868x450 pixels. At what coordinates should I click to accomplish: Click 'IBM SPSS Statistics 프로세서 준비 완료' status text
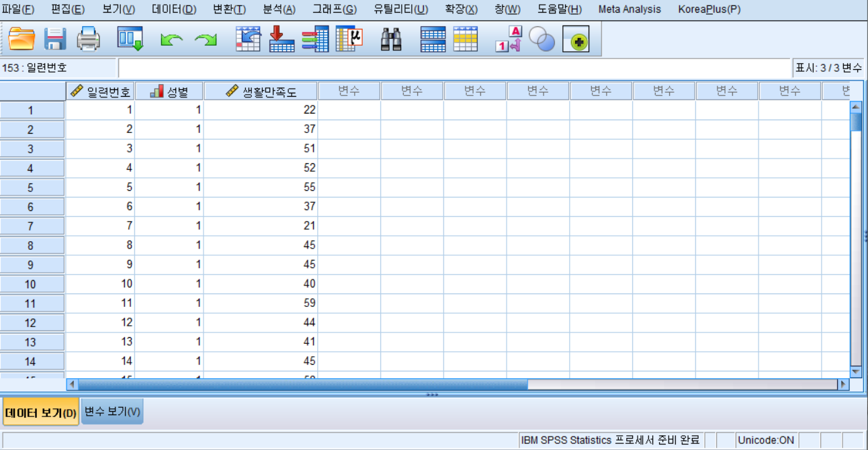tap(610, 441)
